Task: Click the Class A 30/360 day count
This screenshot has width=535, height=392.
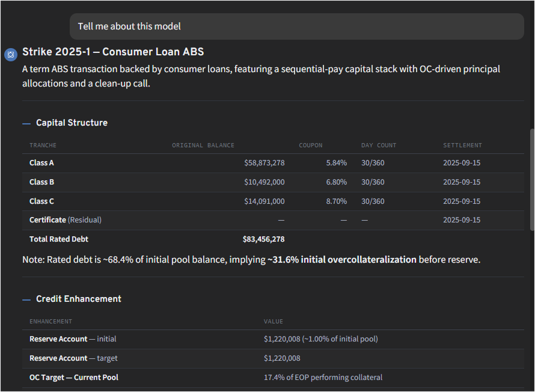Action: [x=373, y=163]
